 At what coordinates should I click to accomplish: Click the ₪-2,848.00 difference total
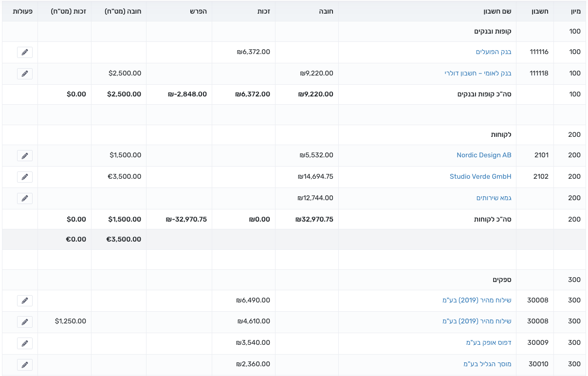pyautogui.click(x=187, y=94)
